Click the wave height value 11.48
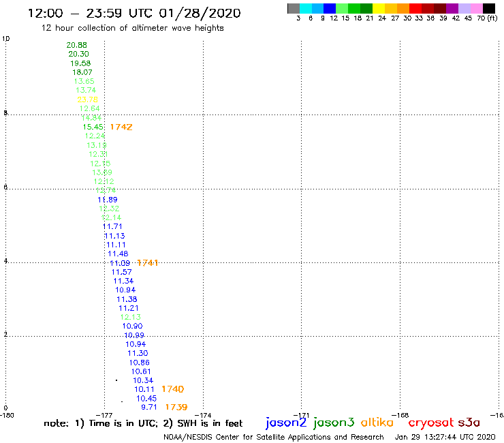The image size is (504, 443). (x=118, y=254)
